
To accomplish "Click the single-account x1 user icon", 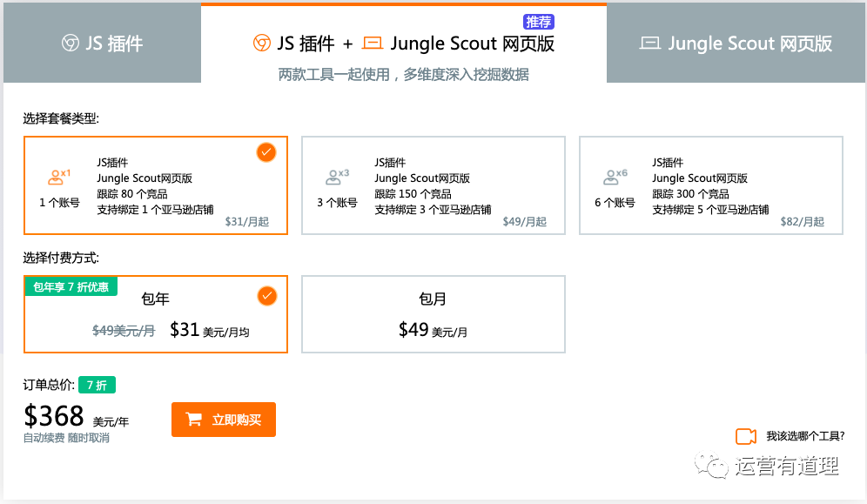I will tap(57, 178).
